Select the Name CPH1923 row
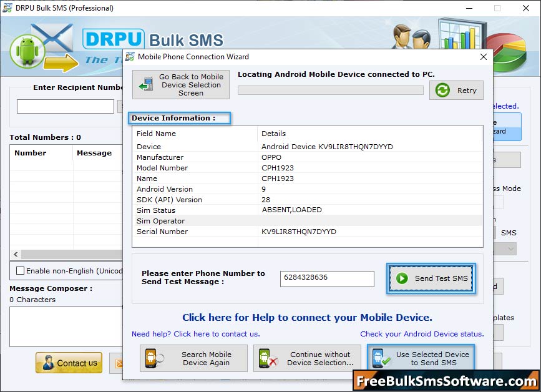Image resolution: width=541 pixels, height=392 pixels. [307, 179]
